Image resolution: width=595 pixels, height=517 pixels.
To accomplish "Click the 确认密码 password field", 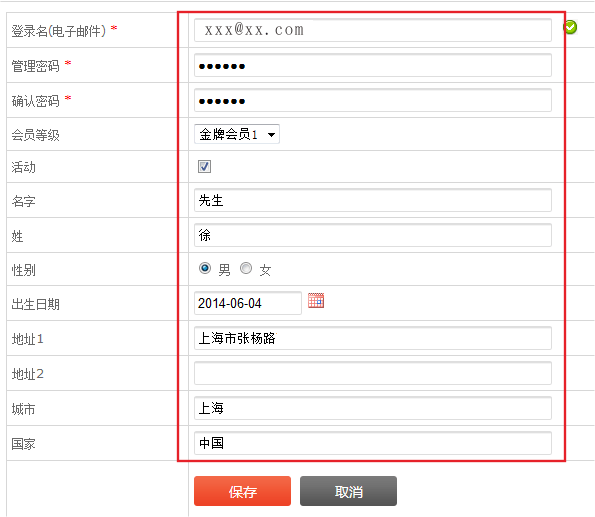I will pos(373,100).
